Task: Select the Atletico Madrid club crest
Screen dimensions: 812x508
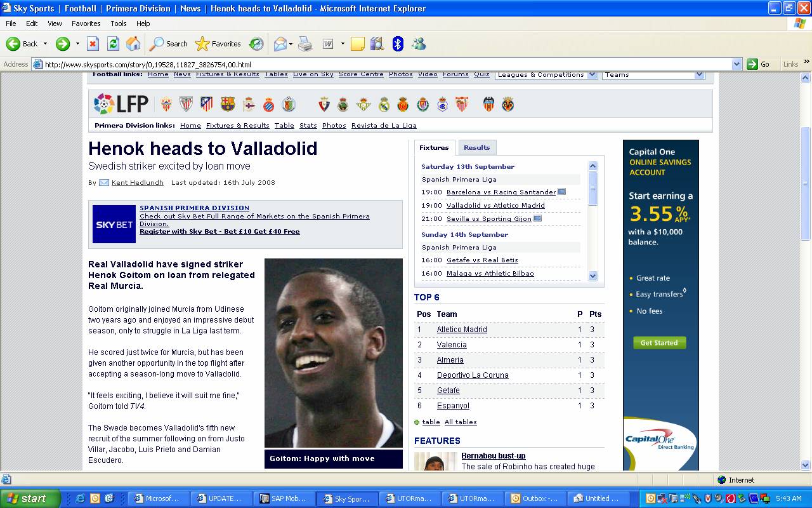Action: [207, 104]
